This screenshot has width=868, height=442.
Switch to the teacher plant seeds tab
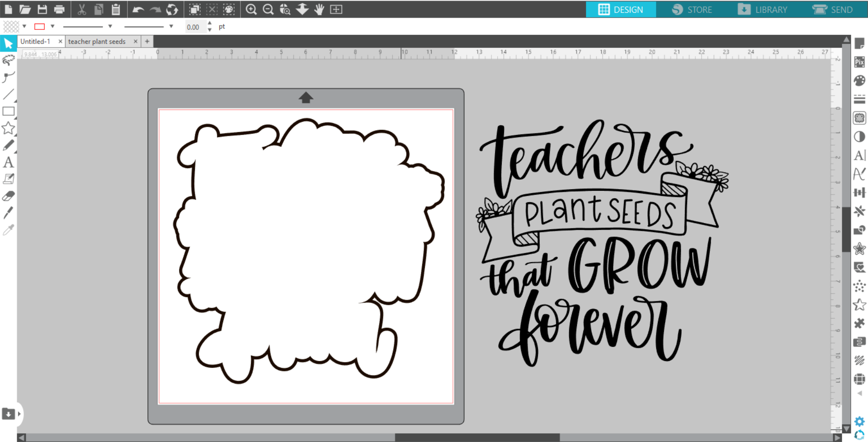tap(97, 41)
